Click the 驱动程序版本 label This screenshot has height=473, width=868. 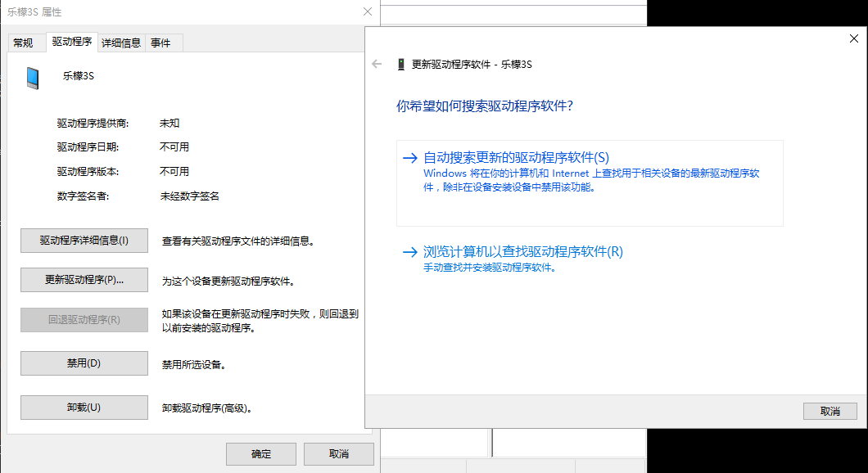click(88, 172)
